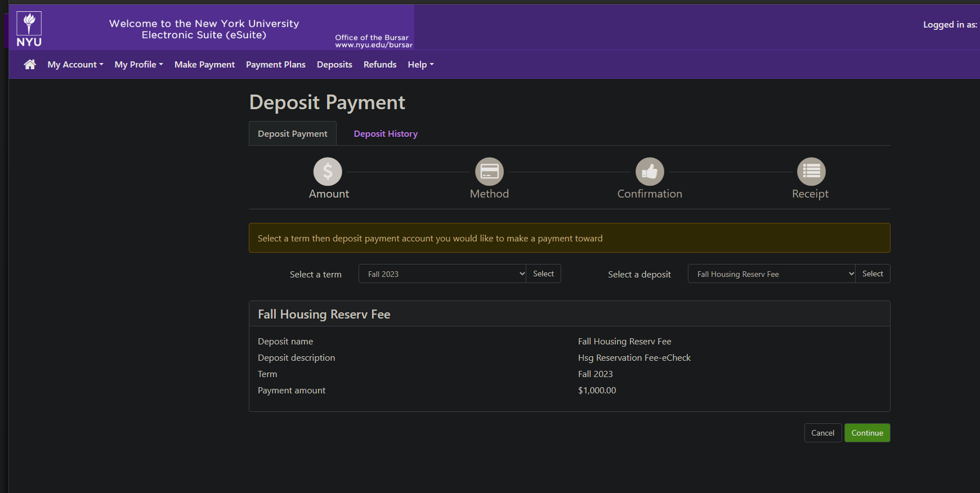Click the payment amount value $1,000.00
Viewport: 980px width, 493px height.
point(597,391)
